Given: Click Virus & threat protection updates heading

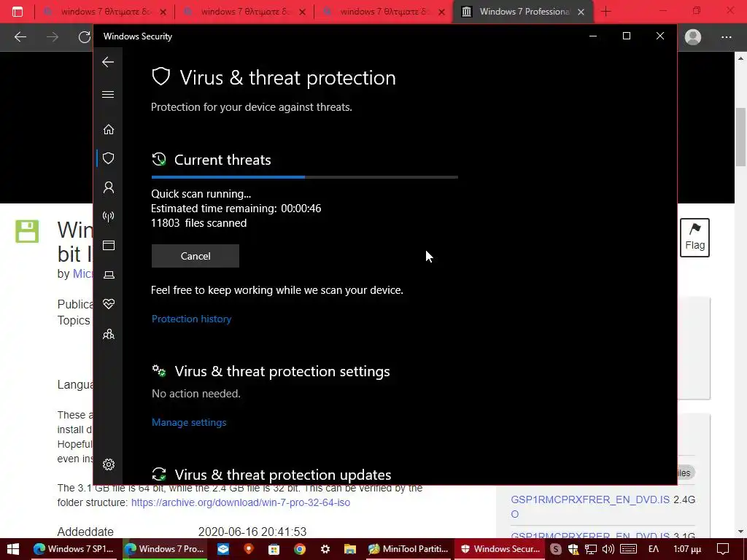Looking at the screenshot, I should pyautogui.click(x=282, y=475).
